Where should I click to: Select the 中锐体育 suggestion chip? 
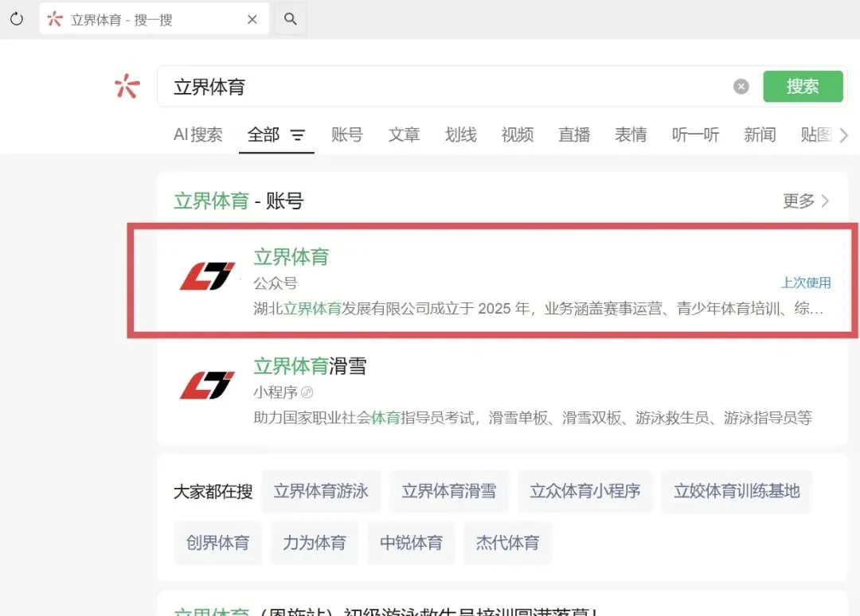pyautogui.click(x=412, y=543)
